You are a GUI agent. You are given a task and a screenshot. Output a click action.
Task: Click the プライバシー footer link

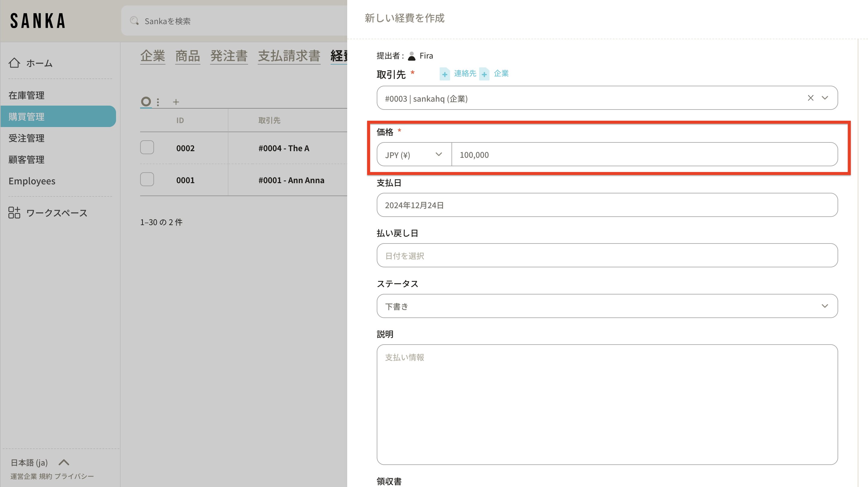tap(74, 476)
